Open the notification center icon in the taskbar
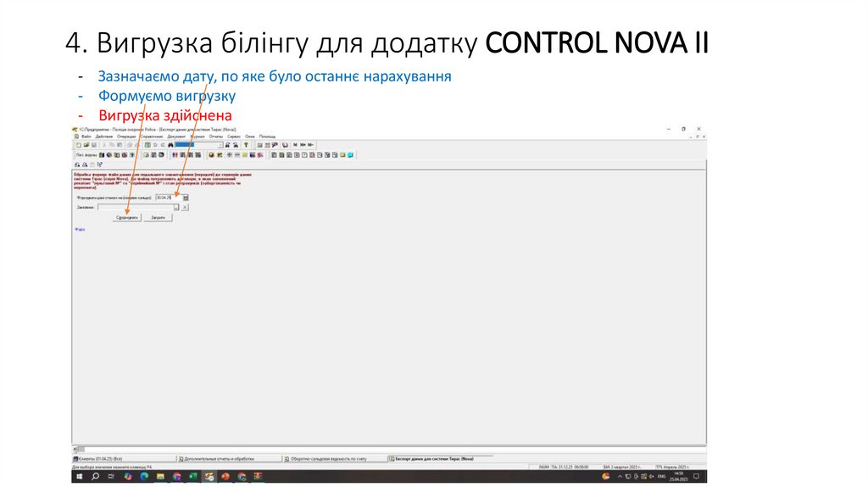The width and height of the screenshot is (868, 487). [x=697, y=476]
